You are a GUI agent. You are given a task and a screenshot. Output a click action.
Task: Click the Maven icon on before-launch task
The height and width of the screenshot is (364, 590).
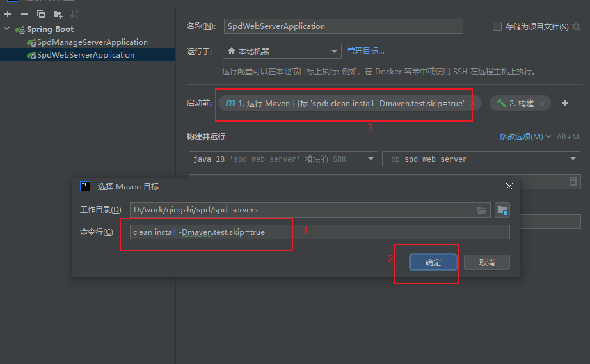point(230,103)
